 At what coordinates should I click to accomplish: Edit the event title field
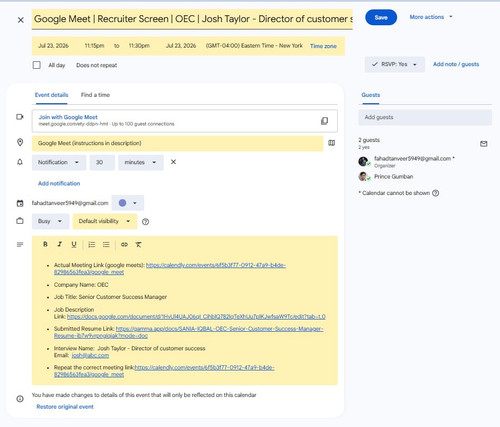[192, 19]
